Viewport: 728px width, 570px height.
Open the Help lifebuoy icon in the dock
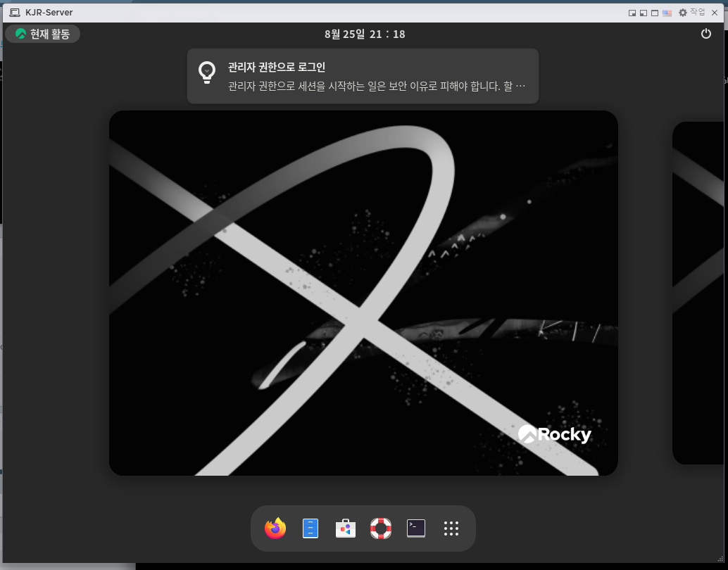pyautogui.click(x=381, y=528)
